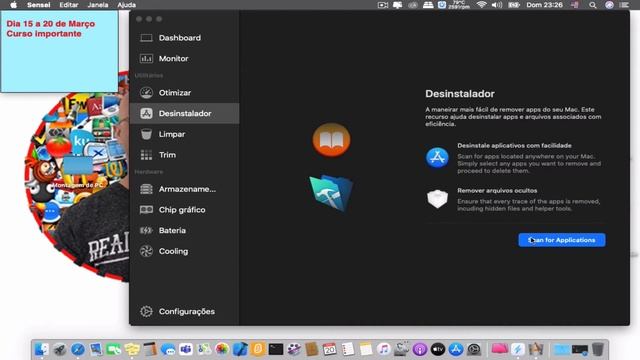
Task: Click the FileMaker folder hammer icon
Action: point(331,193)
